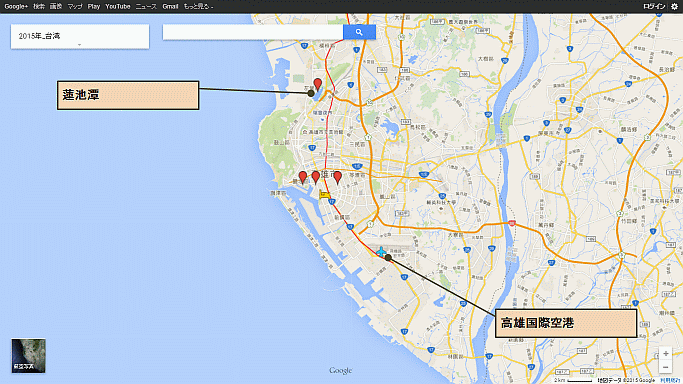Open the 2015年_台湾 title card
The height and width of the screenshot is (384, 683).
(x=80, y=36)
